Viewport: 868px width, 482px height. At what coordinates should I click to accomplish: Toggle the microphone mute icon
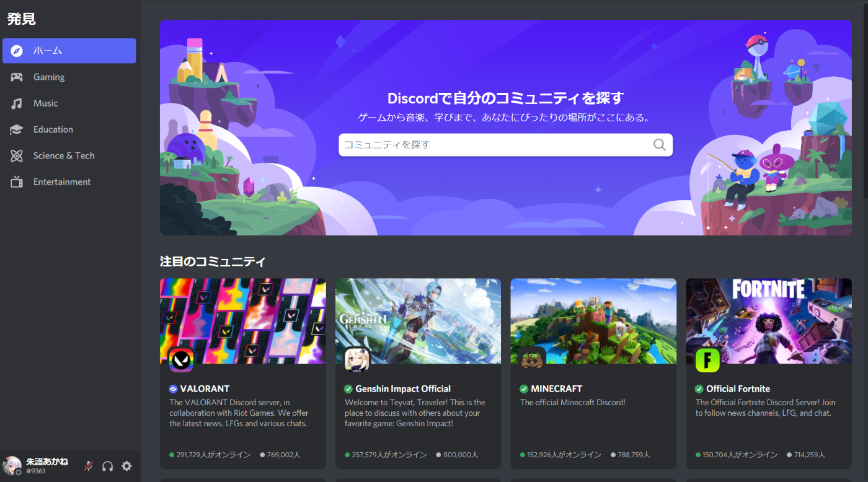pos(89,466)
